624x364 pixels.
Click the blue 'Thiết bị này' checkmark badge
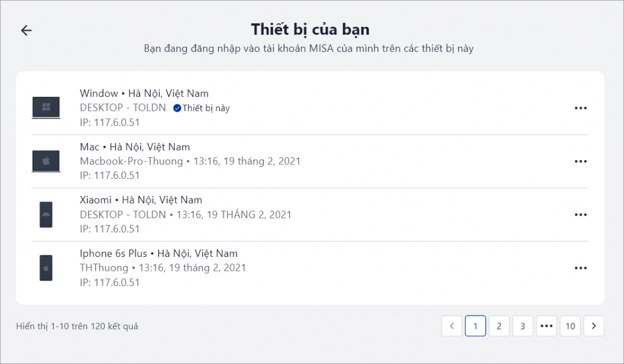pyautogui.click(x=177, y=108)
